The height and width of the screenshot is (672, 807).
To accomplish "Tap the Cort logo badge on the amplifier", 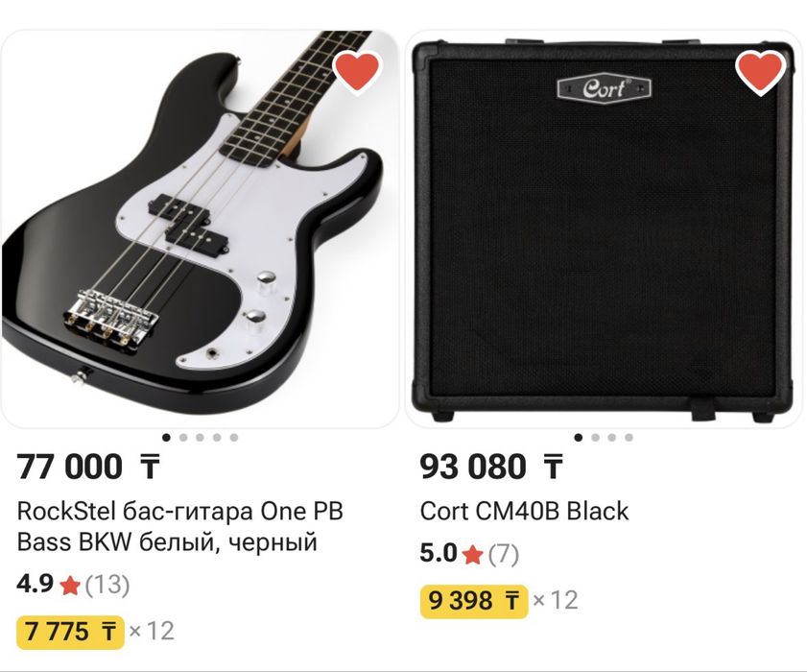I will coord(605,89).
